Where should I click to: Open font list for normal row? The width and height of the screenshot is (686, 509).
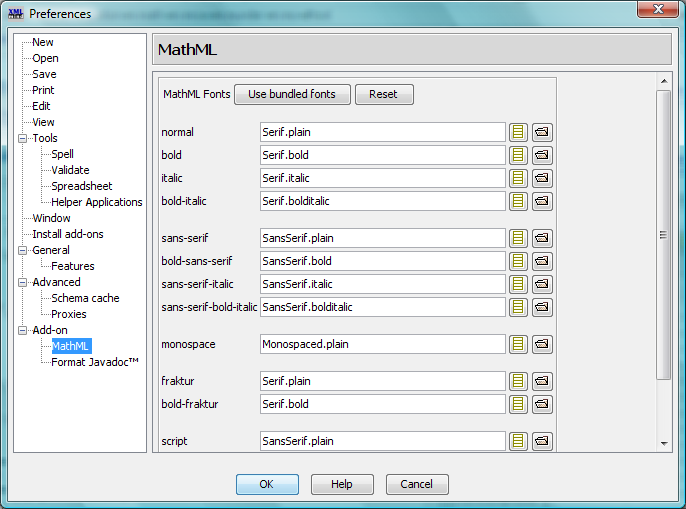[518, 132]
